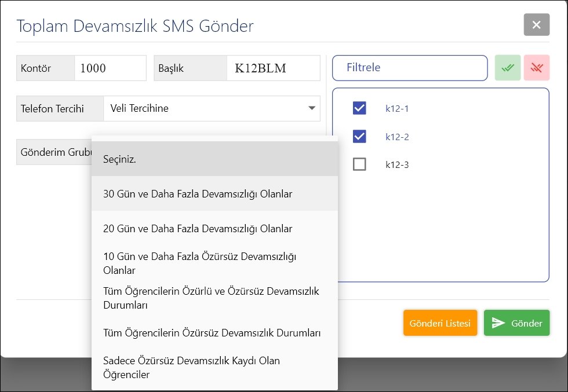
Task: Click the Kontör field showing 1000
Action: click(x=110, y=68)
